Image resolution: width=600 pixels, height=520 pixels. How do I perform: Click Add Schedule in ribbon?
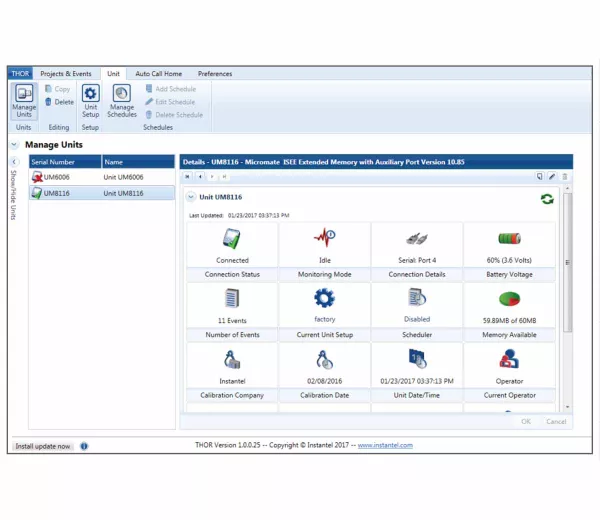171,89
